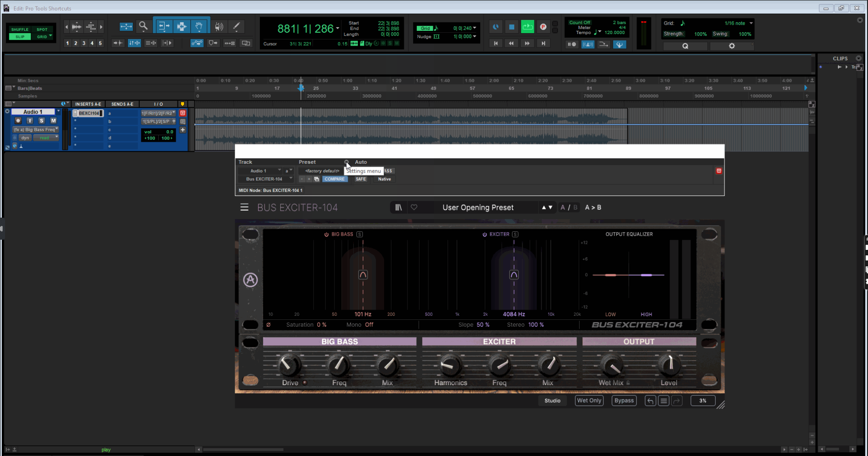Screen dimensions: 868x456
Task: Click audio waveform zoom icon
Action: [x=77, y=27]
